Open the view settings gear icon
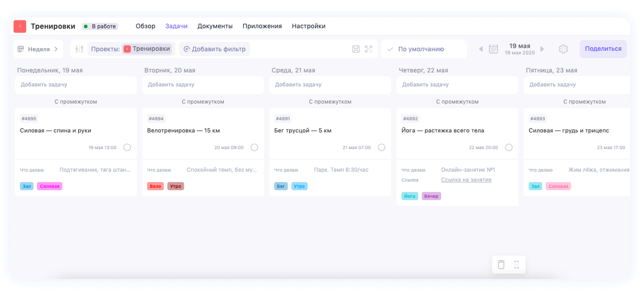The height and width of the screenshot is (293, 644). coord(563,49)
